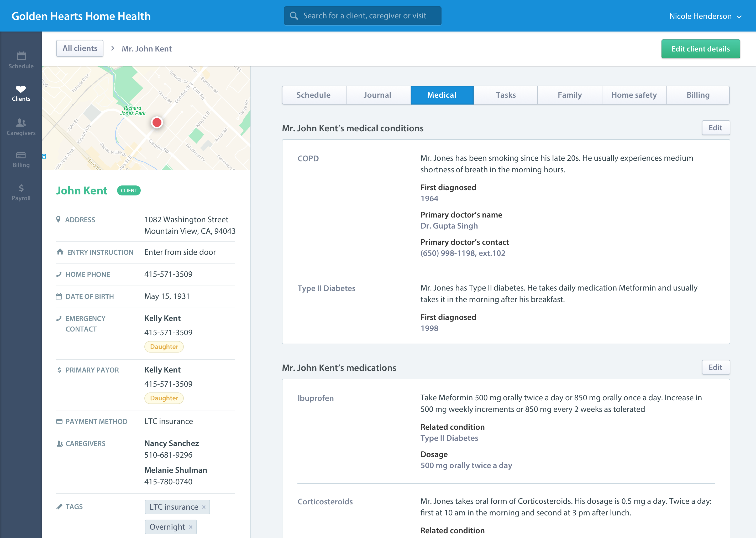Viewport: 756px width, 538px height.
Task: Switch to the Schedule tab
Action: pyautogui.click(x=314, y=95)
